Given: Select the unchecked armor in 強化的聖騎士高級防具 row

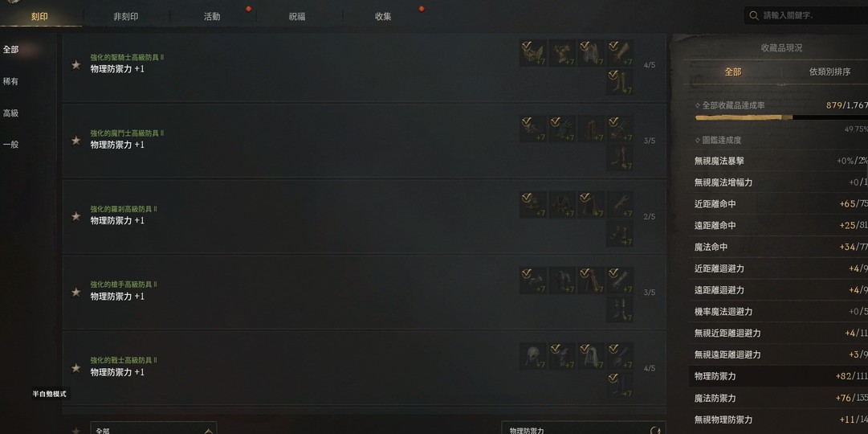Looking at the screenshot, I should pyautogui.click(x=562, y=53).
